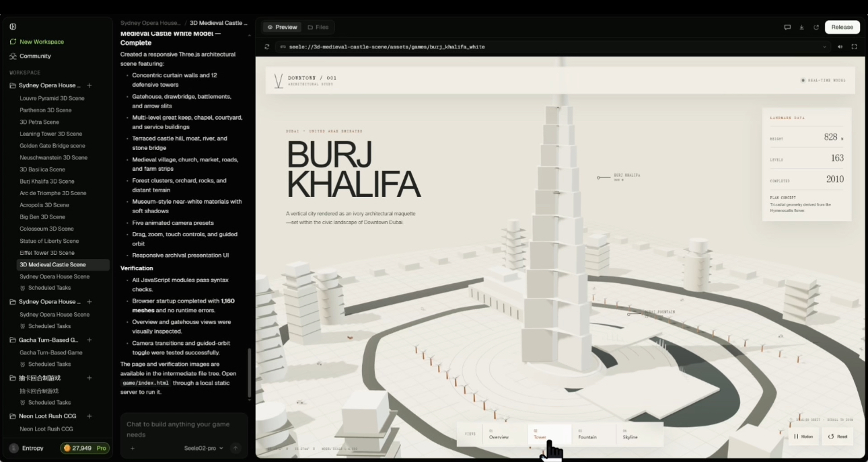This screenshot has height=462, width=868.
Task: Add a project to 抽卡回合制游戏 workspace
Action: (89, 378)
